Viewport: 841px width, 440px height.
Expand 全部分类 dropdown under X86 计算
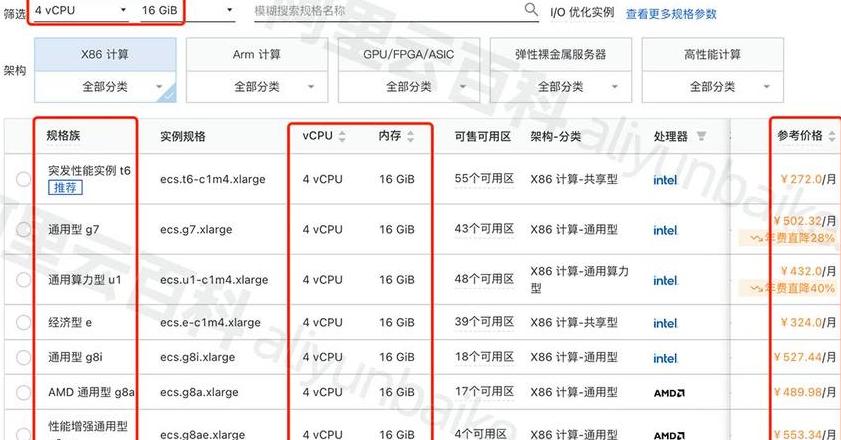coord(105,86)
